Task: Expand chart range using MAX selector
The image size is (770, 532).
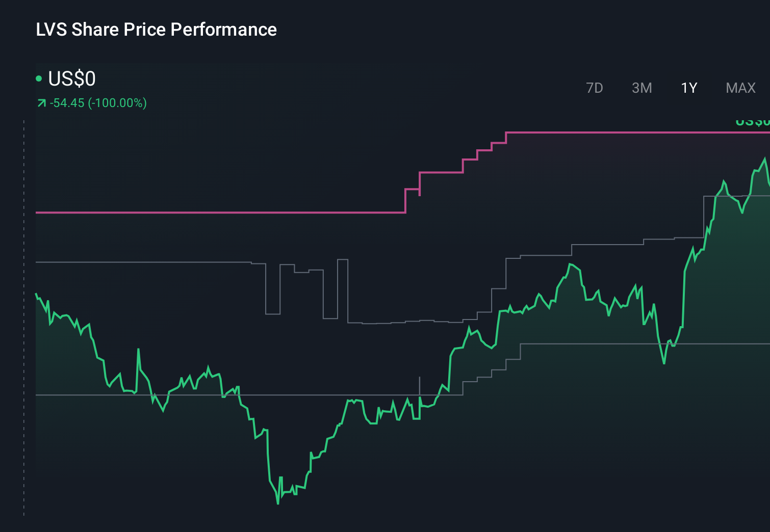Action: pyautogui.click(x=740, y=88)
